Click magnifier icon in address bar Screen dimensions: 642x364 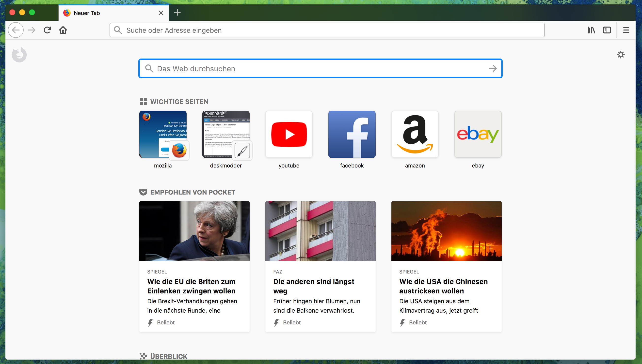coord(118,30)
